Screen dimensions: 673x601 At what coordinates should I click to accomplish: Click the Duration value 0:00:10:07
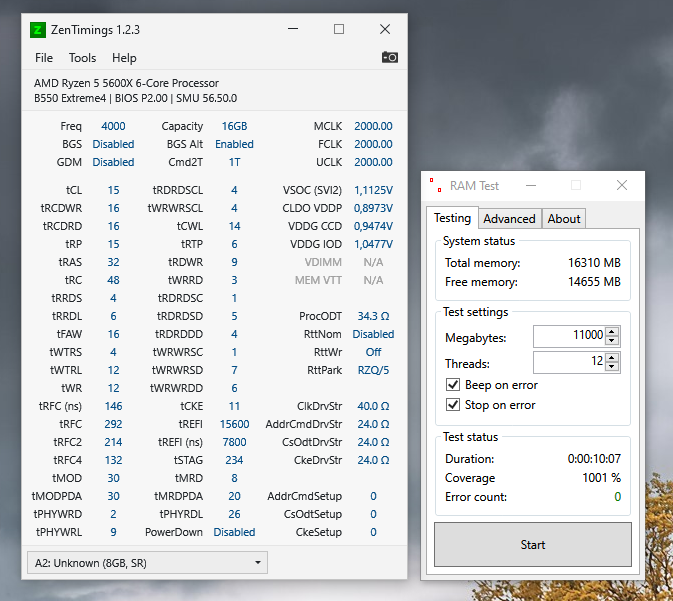point(594,459)
